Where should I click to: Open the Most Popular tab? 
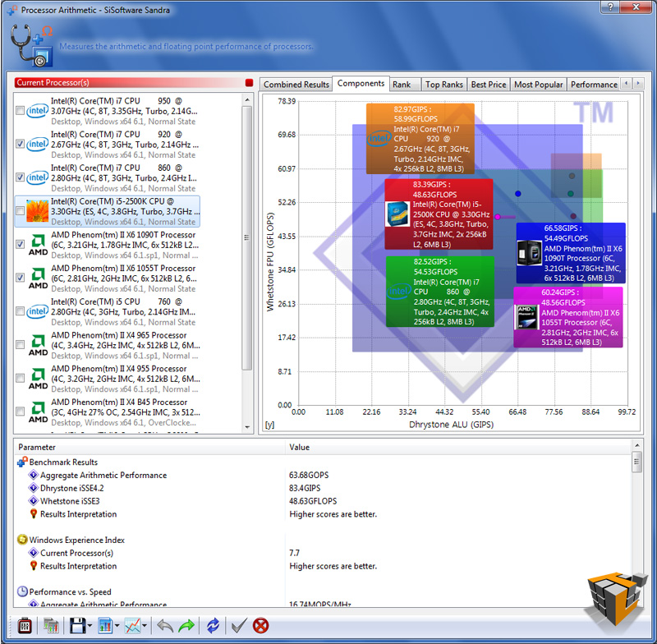click(539, 85)
